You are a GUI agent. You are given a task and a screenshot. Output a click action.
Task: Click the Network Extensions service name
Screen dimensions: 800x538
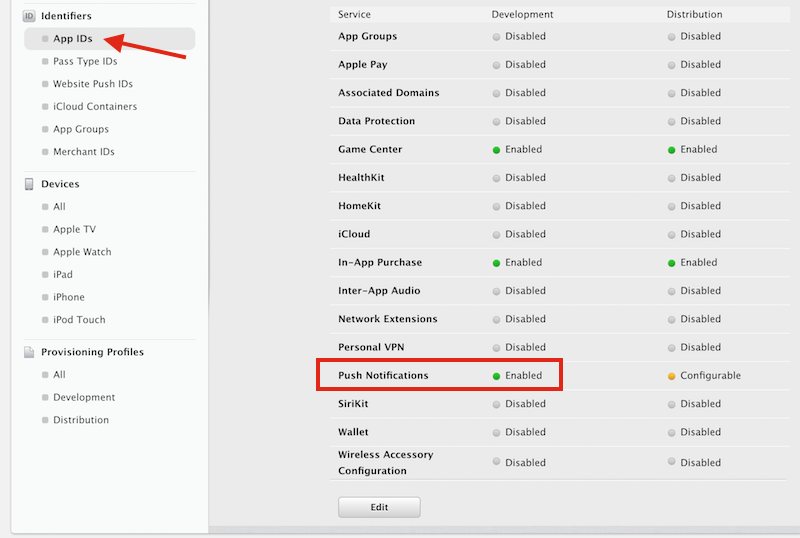click(x=387, y=319)
